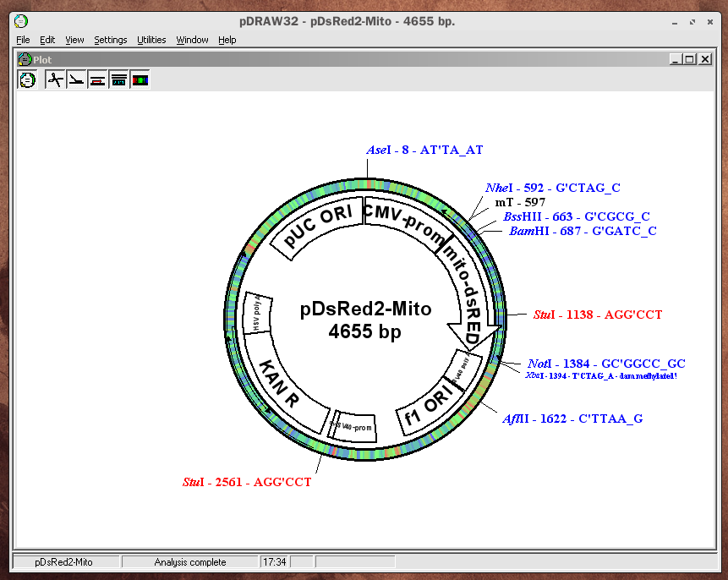Click the StuI - 2561 site label
Screen dimensions: 728x580
(x=247, y=483)
